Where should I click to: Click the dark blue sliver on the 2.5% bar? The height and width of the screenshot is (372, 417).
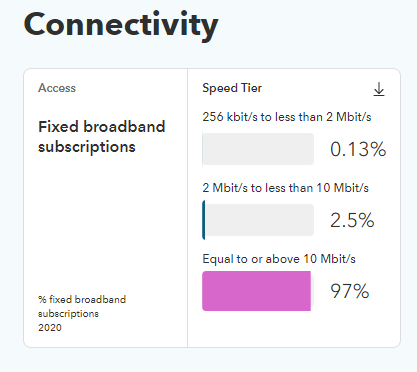(204, 220)
